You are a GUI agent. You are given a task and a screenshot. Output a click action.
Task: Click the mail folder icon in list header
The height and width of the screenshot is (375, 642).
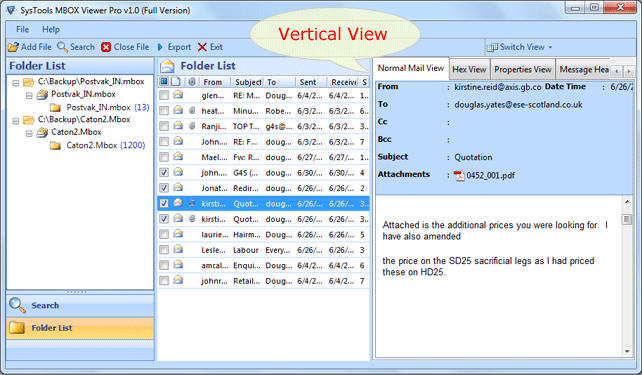[x=167, y=66]
